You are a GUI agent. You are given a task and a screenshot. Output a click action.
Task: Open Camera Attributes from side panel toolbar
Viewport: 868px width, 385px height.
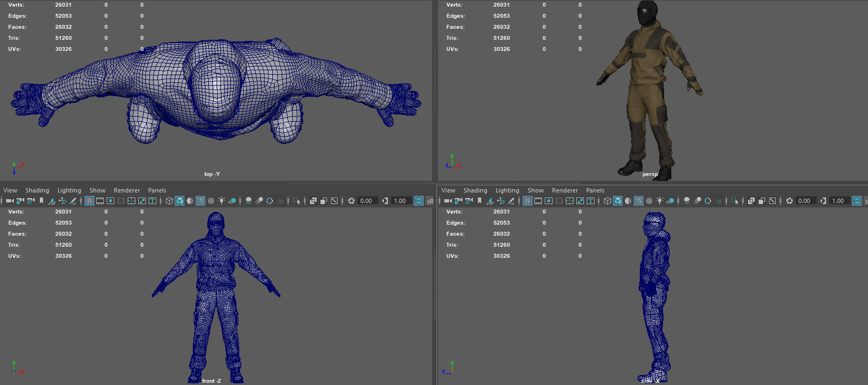pyautogui.click(x=469, y=201)
